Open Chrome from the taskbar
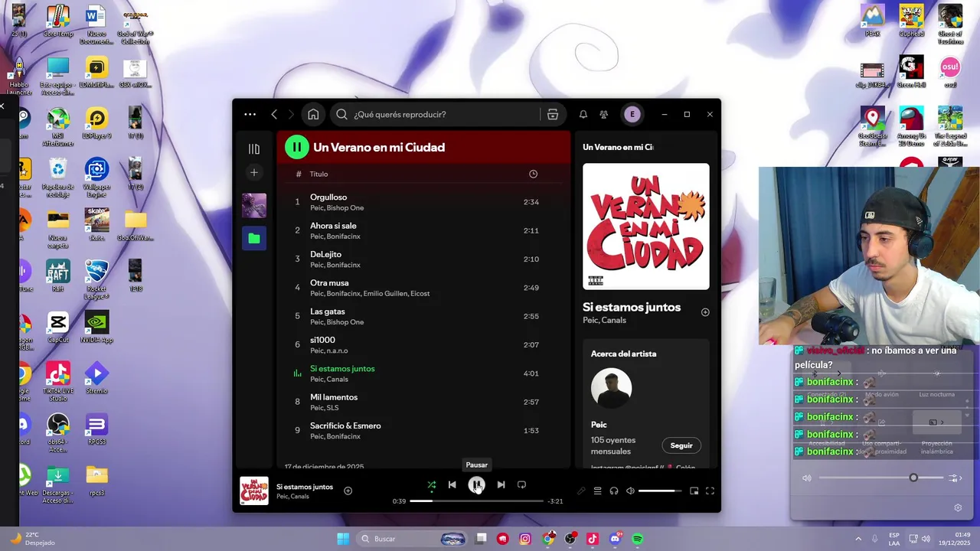This screenshot has height=551, width=980. pos(548,539)
